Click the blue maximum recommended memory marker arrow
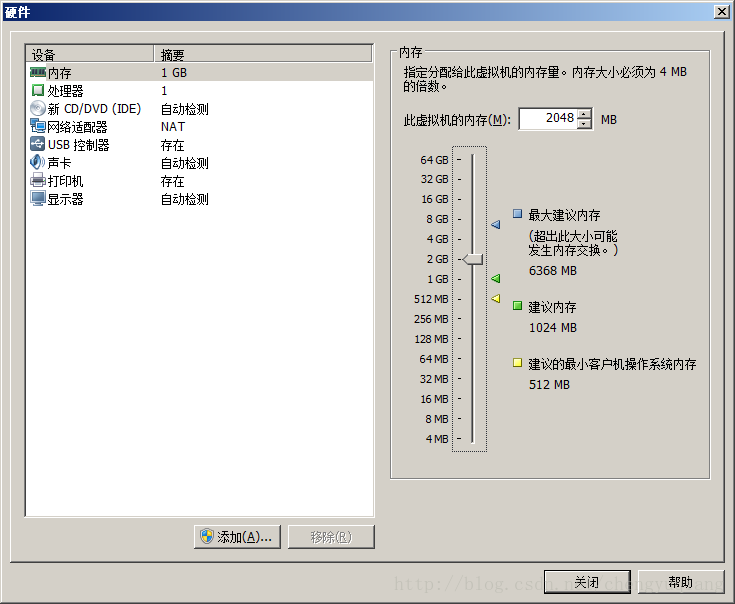Image resolution: width=735 pixels, height=604 pixels. click(495, 225)
